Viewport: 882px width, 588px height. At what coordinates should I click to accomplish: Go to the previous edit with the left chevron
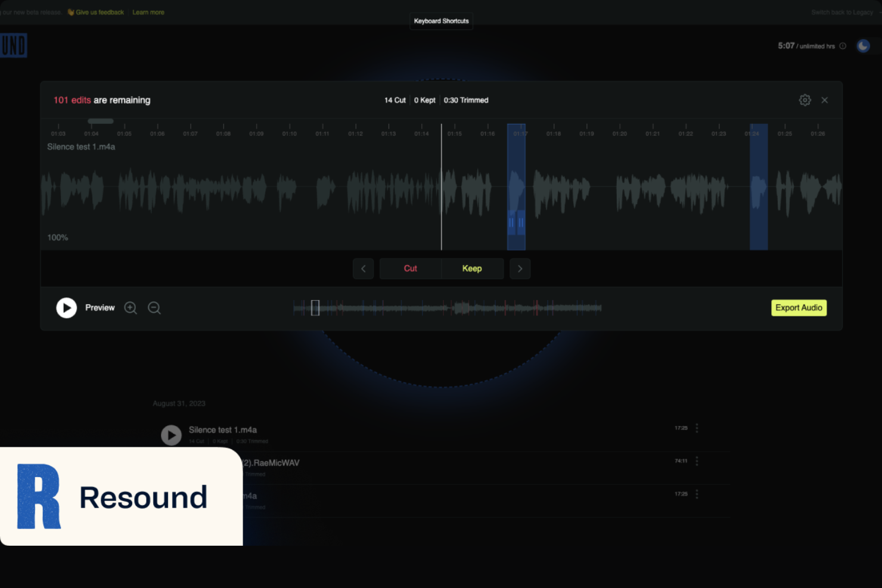tap(364, 269)
